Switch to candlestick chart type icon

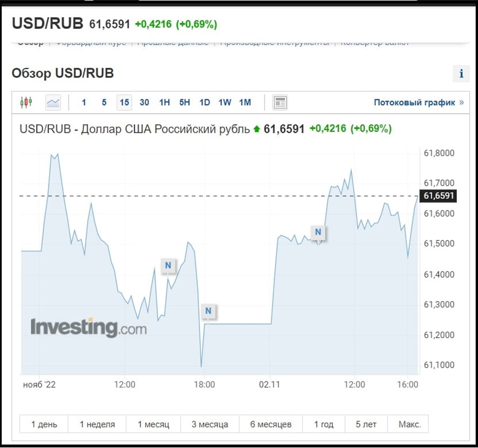click(26, 102)
